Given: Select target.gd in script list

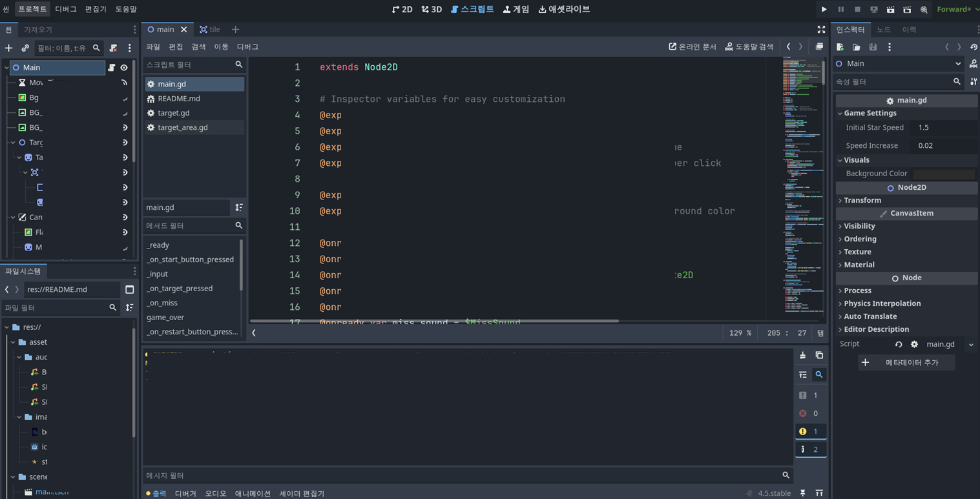Looking at the screenshot, I should (x=194, y=113).
